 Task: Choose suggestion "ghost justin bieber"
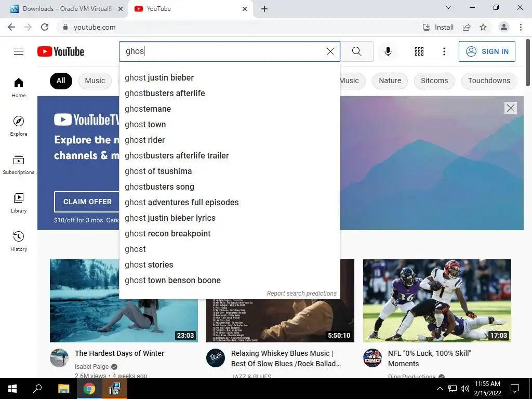[x=230, y=78]
